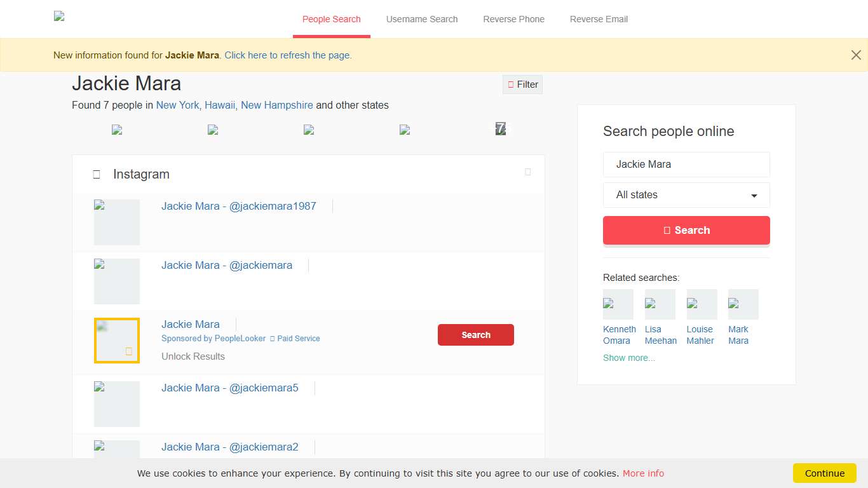Switch to the Username Search tab
The height and width of the screenshot is (488, 868).
pyautogui.click(x=422, y=19)
